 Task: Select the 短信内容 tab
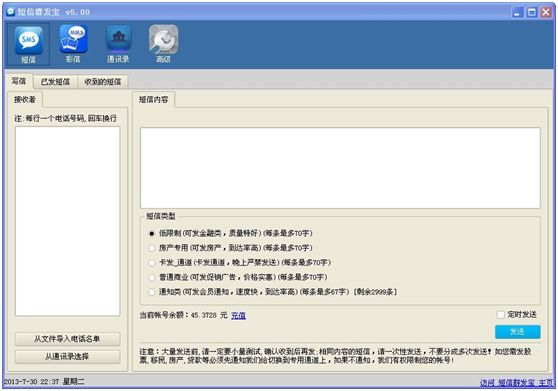tap(153, 100)
